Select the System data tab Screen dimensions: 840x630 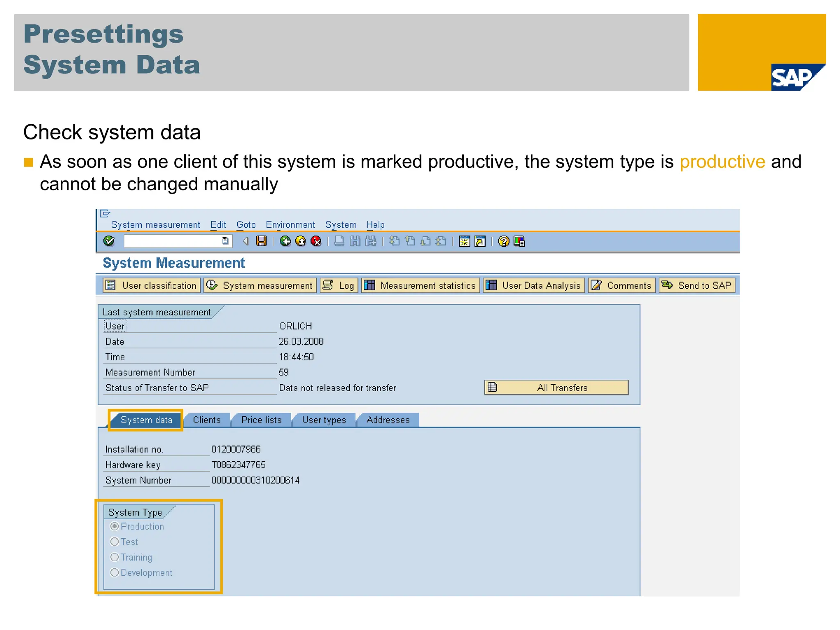(x=146, y=420)
